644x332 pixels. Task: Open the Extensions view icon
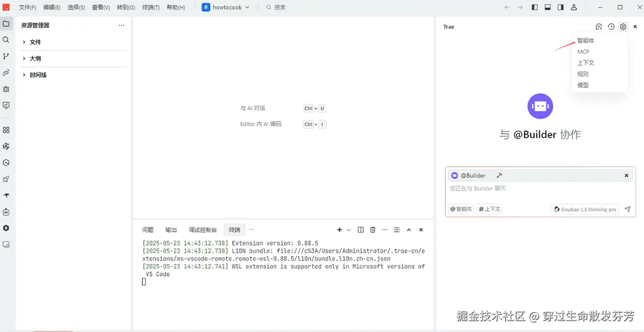point(6,130)
